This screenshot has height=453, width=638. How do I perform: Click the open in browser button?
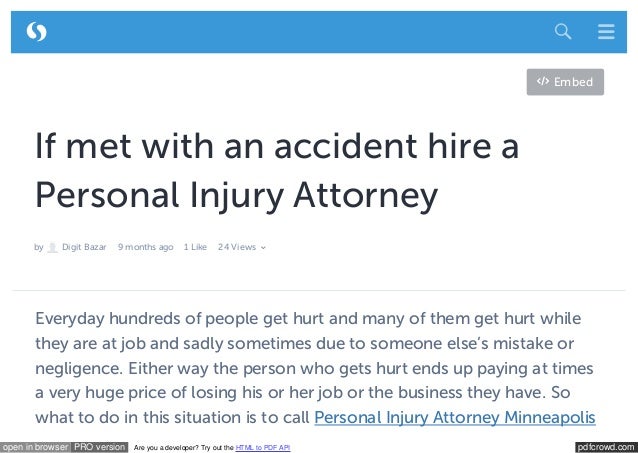click(x=35, y=447)
